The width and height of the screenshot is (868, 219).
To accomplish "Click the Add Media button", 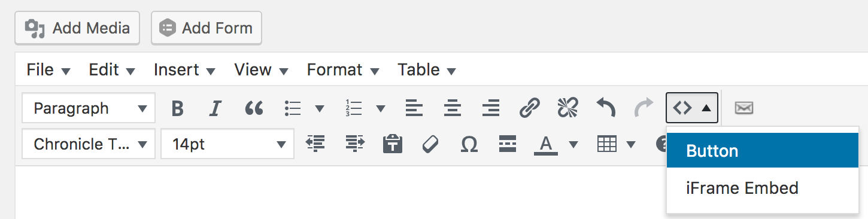I will point(77,28).
